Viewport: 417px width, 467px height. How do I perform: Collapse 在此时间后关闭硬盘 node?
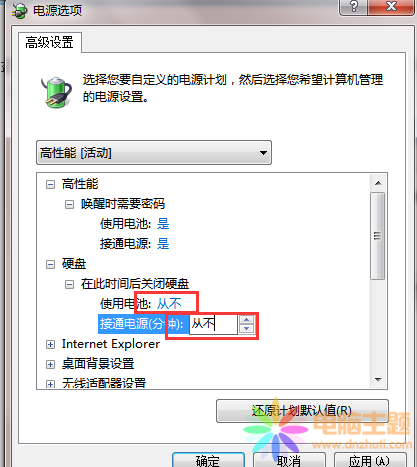click(x=69, y=285)
